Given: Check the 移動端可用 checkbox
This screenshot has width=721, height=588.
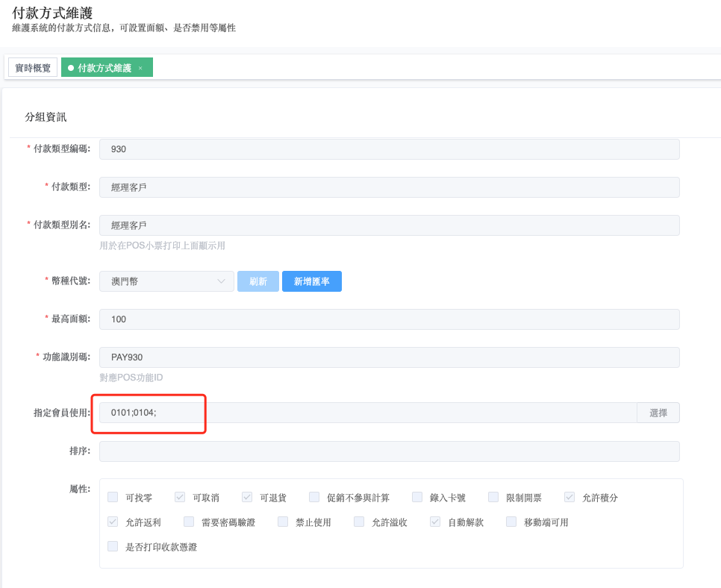Looking at the screenshot, I should click(511, 522).
